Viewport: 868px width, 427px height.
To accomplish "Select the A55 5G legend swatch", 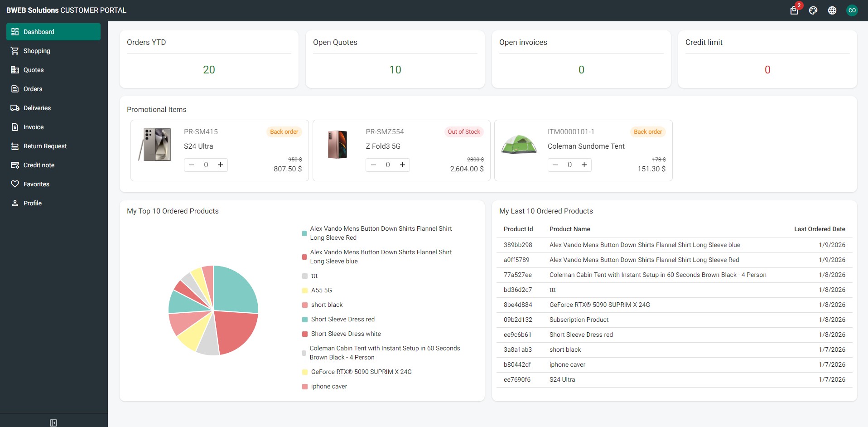I will 304,290.
